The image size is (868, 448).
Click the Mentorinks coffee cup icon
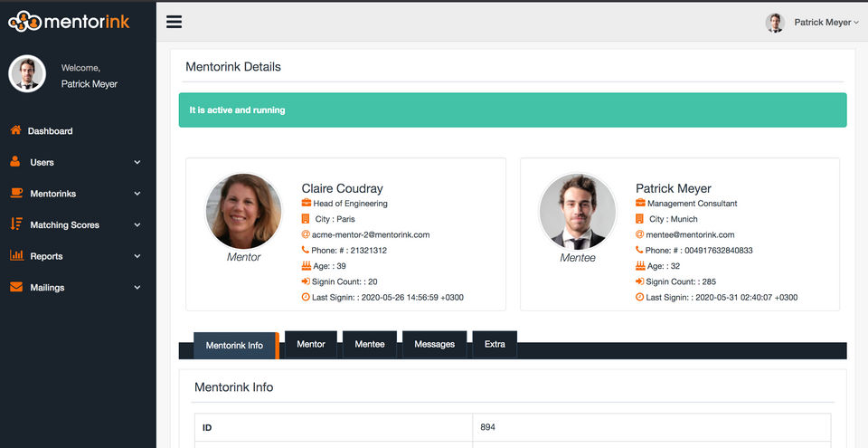click(x=16, y=193)
